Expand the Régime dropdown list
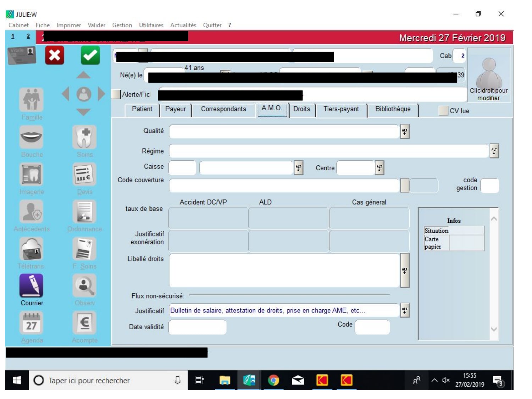Image resolution: width=532 pixels, height=399 pixels. point(494,151)
